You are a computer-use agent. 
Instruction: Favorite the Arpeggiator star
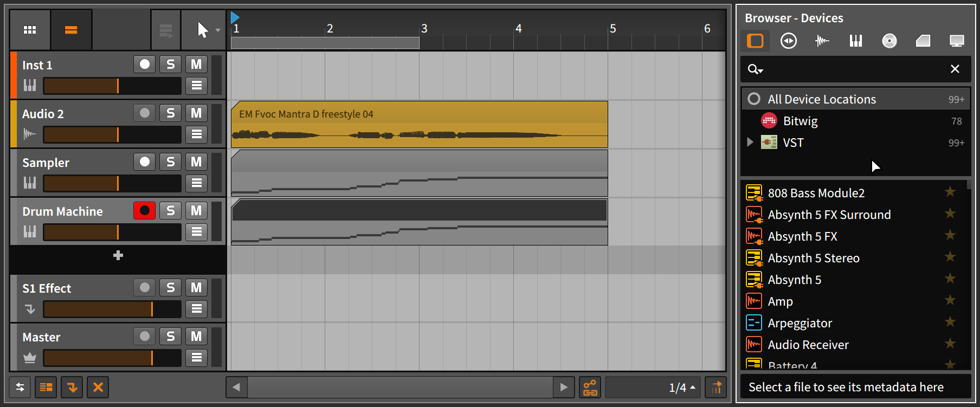point(950,322)
